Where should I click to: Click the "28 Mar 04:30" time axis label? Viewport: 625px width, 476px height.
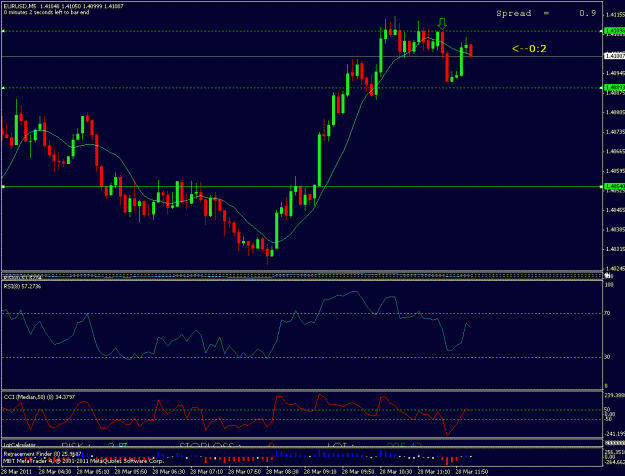coord(55,472)
